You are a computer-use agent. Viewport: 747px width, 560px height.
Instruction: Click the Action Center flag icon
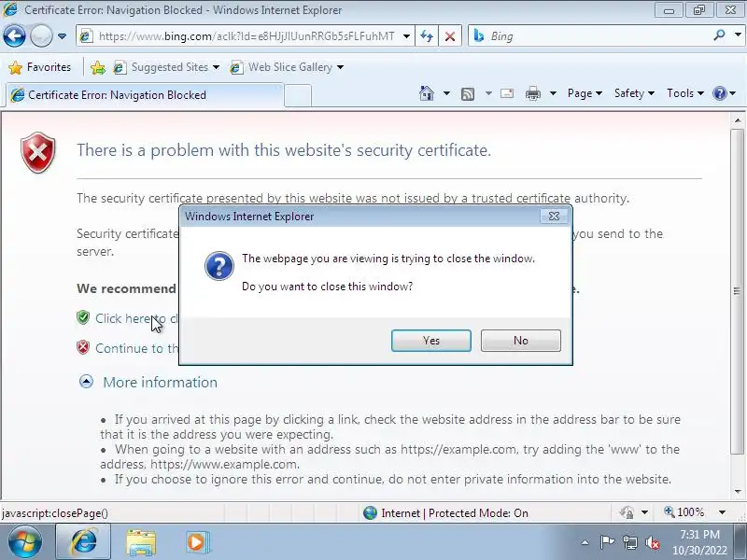tap(607, 542)
